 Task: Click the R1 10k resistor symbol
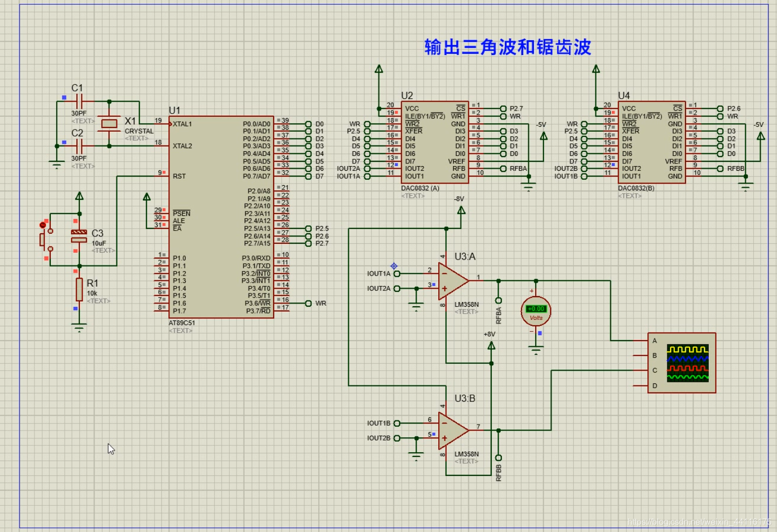pos(79,289)
